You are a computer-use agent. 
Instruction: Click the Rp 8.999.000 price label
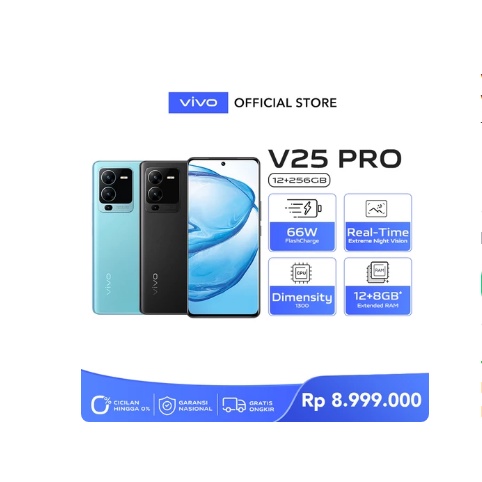tap(361, 400)
